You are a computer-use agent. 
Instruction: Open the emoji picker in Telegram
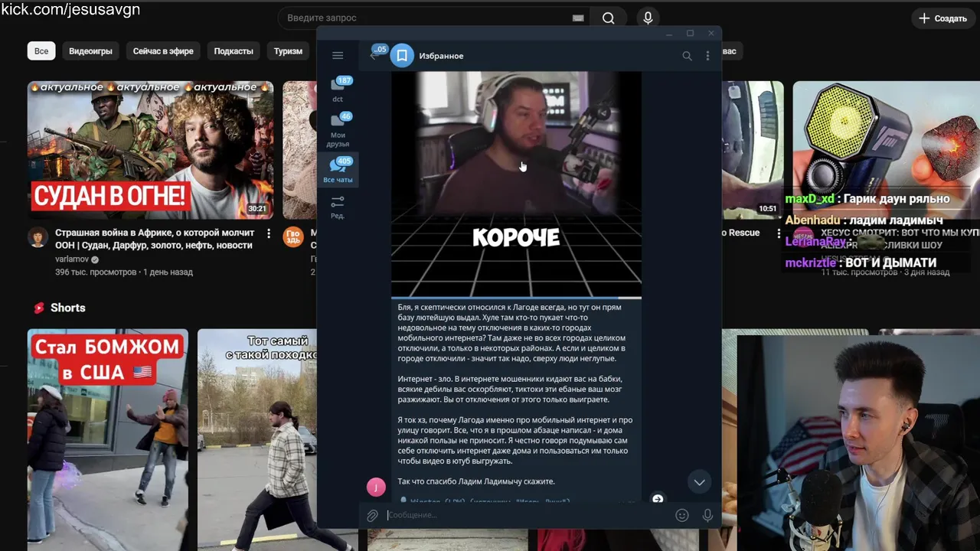(x=682, y=516)
